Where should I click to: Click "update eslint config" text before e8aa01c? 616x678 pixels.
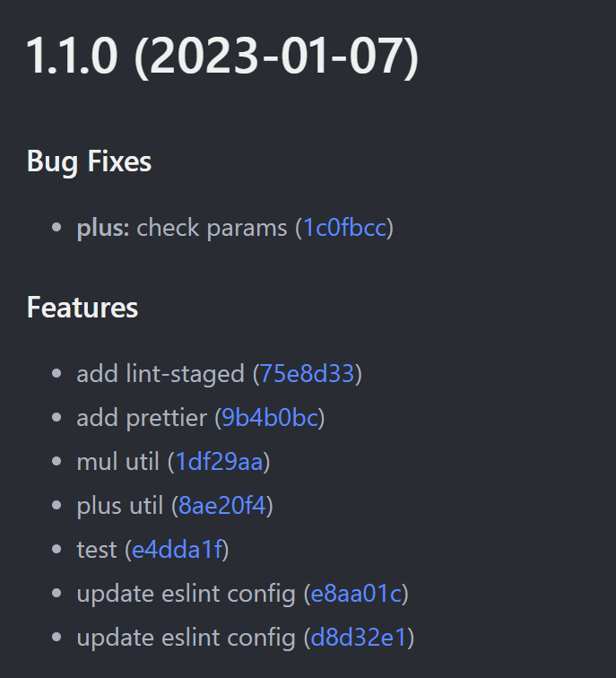pyautogui.click(x=186, y=594)
